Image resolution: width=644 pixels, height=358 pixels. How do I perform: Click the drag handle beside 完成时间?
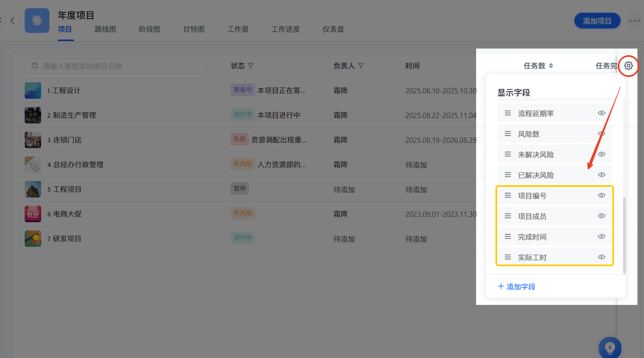507,236
